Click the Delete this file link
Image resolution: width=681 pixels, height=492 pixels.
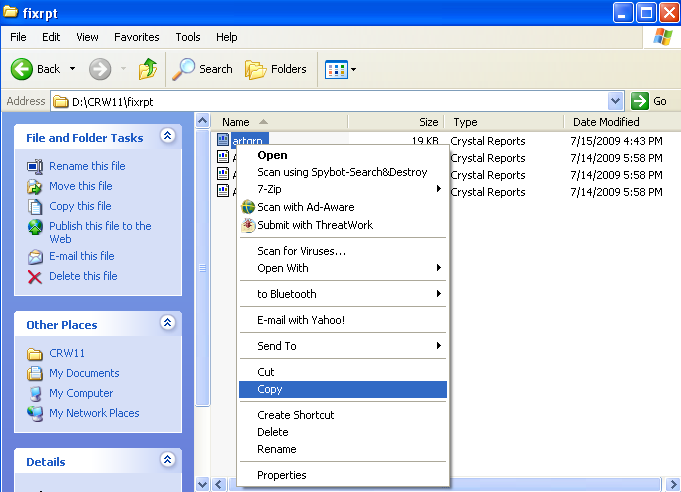[x=83, y=276]
